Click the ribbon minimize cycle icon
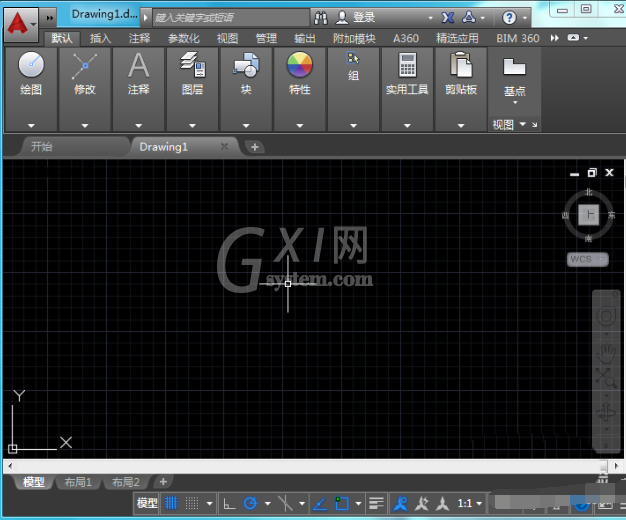626x520 pixels. [573, 38]
